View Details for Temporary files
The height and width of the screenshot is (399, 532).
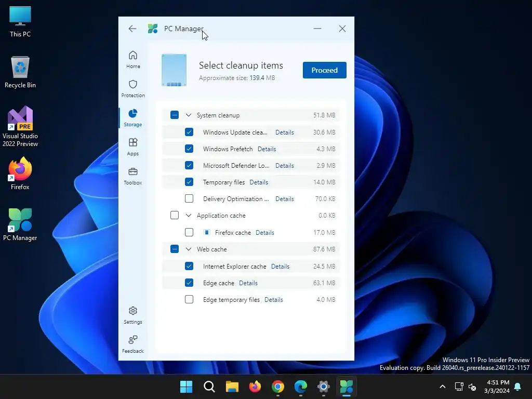[x=259, y=182]
